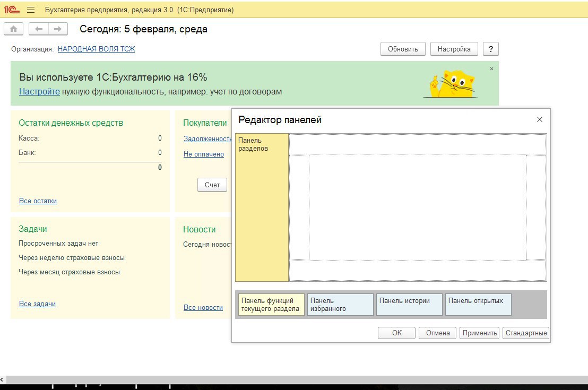This screenshot has height=390, width=588.
Task: Click the bottom empty panel zone in editor
Action: point(418,271)
